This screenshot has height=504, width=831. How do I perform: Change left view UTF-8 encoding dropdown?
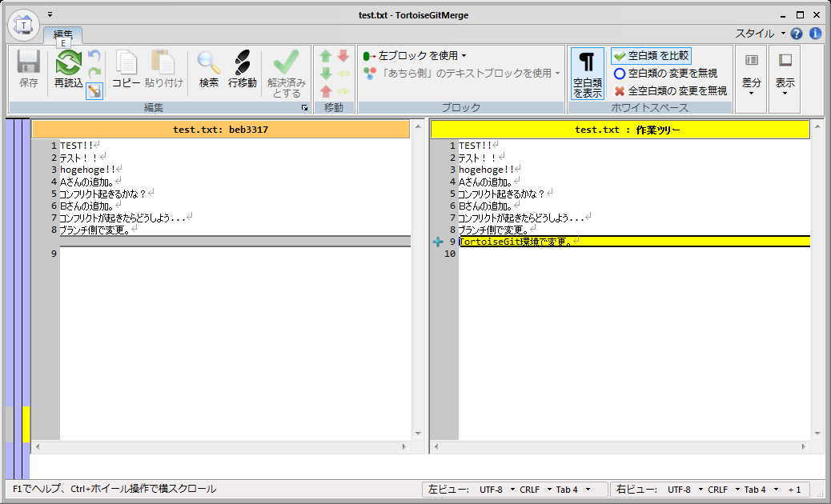point(496,490)
